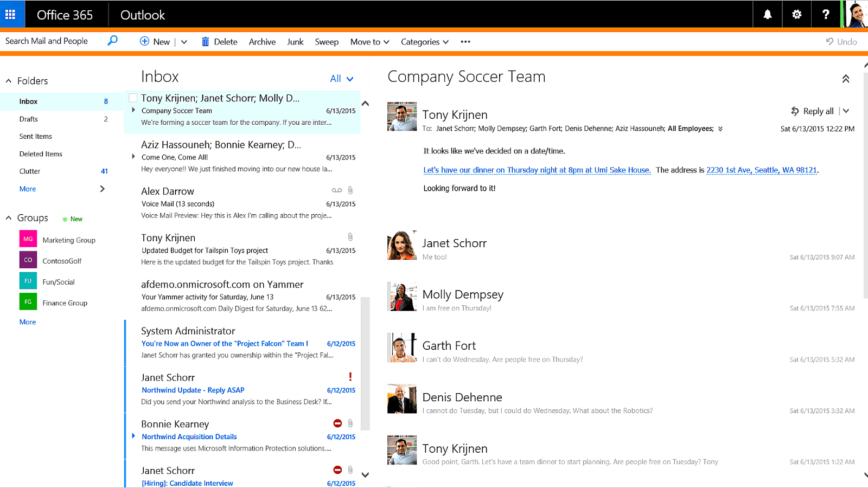Create a New group
The height and width of the screenshot is (488, 868).
coord(72,219)
